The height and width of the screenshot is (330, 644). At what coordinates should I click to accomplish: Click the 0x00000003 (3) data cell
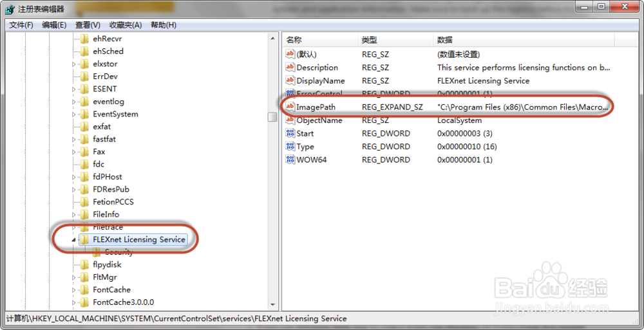[x=464, y=133]
